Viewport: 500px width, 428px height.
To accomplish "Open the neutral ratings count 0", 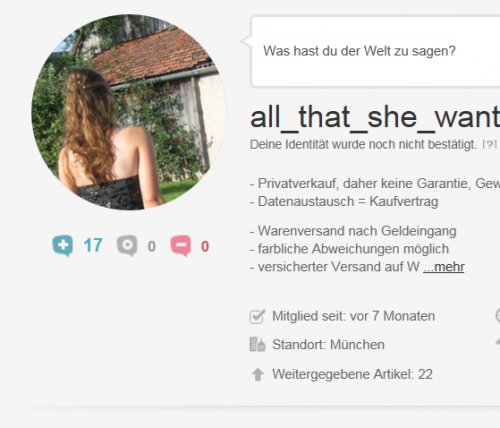I will coord(152,247).
